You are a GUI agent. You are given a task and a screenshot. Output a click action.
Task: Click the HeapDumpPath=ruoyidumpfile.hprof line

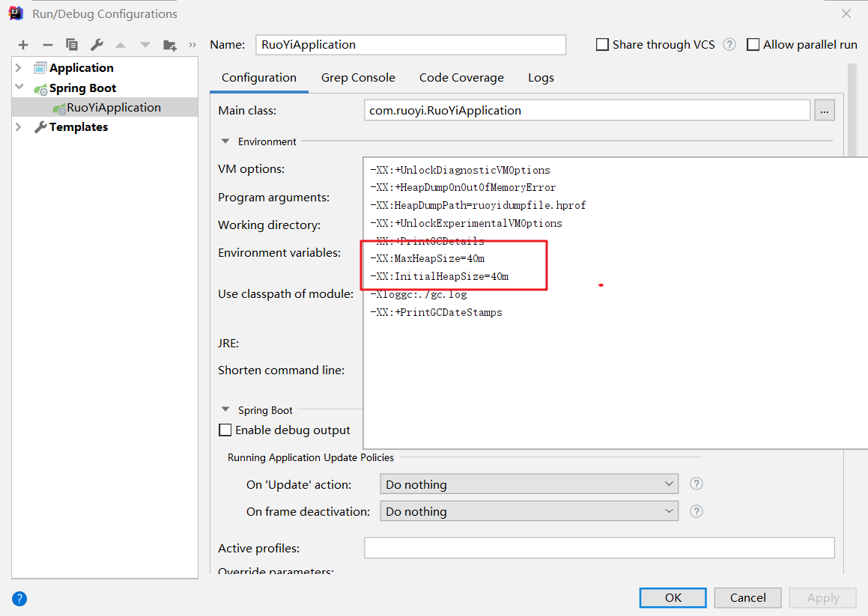[478, 205]
